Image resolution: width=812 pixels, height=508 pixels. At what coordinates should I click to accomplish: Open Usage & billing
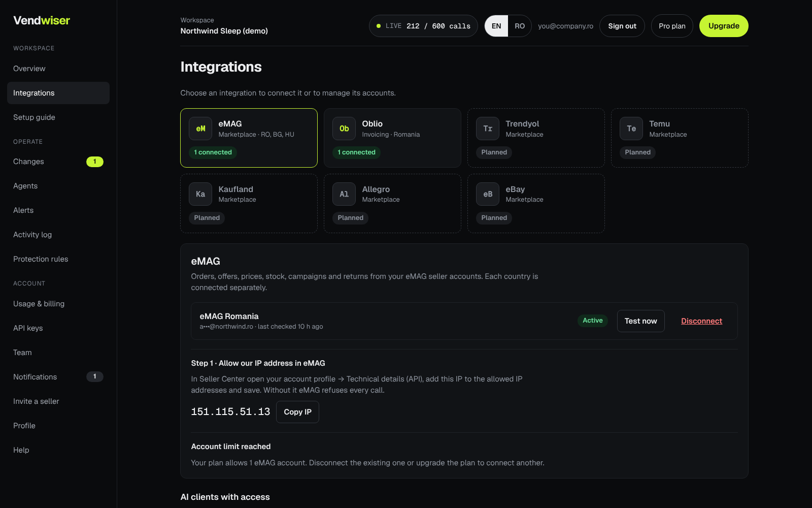[58, 304]
